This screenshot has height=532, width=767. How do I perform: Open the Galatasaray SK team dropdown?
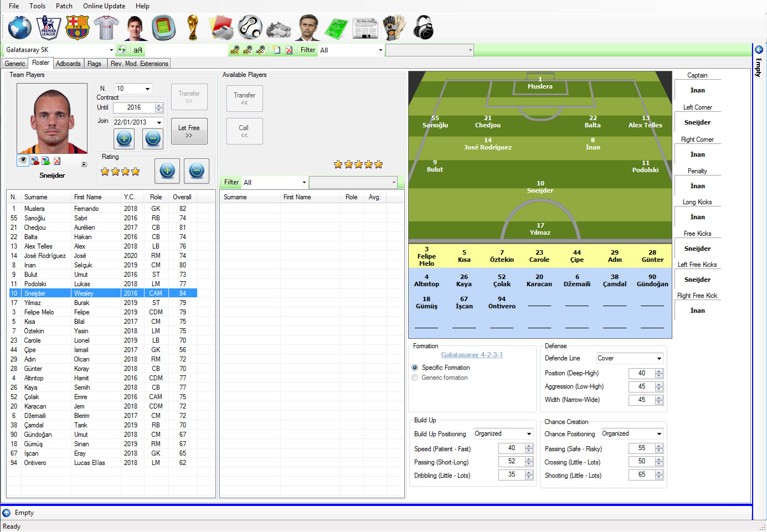click(x=111, y=50)
